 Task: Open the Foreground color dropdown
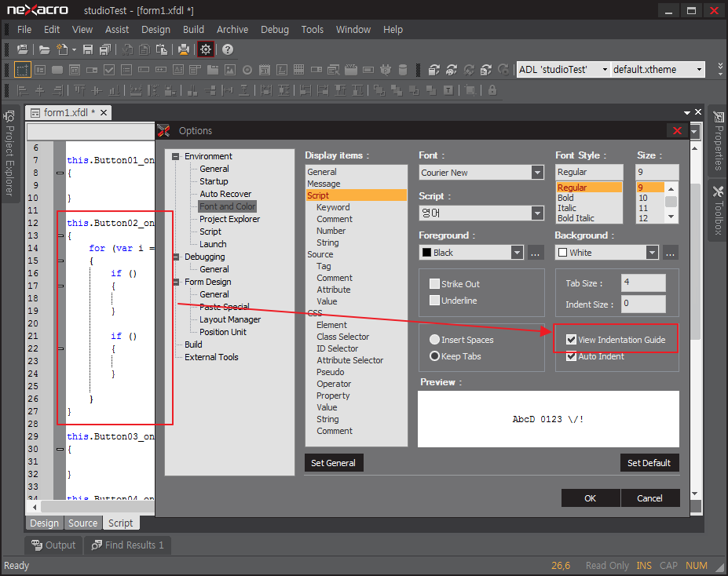517,253
